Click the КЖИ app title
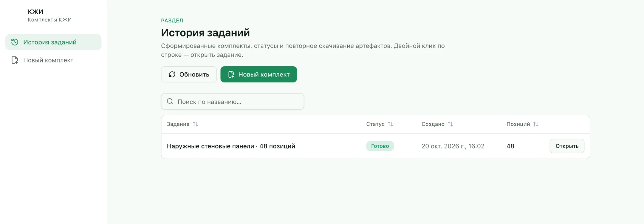 [x=35, y=12]
